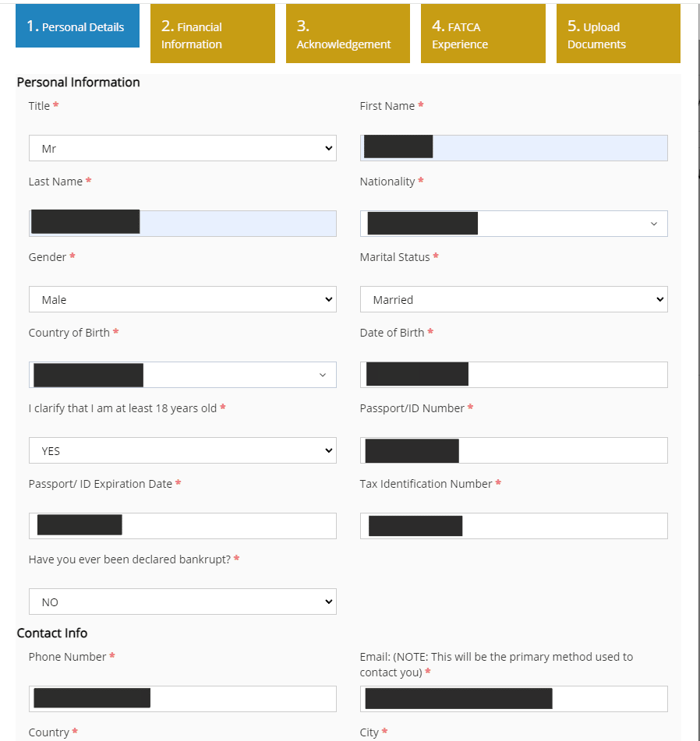Click the Personal Information heading
The height and width of the screenshot is (741, 700).
click(x=79, y=83)
